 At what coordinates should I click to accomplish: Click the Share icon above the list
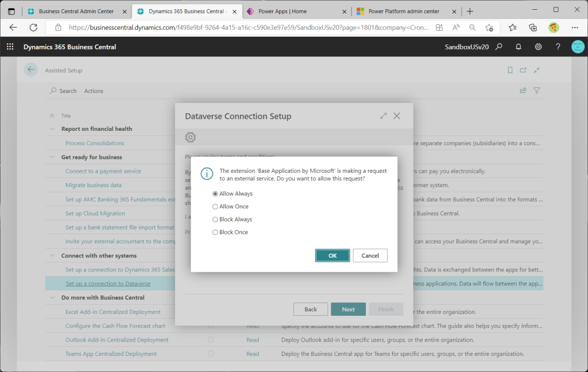point(523,90)
